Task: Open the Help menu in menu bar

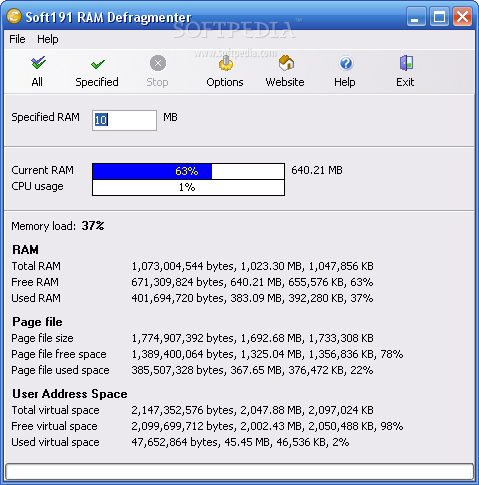Action: pyautogui.click(x=48, y=39)
